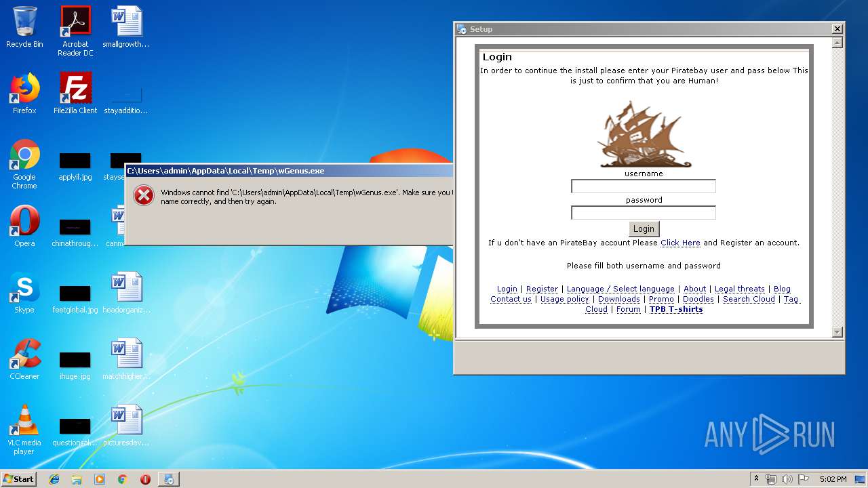Select the questionsak desktop file

[75, 431]
